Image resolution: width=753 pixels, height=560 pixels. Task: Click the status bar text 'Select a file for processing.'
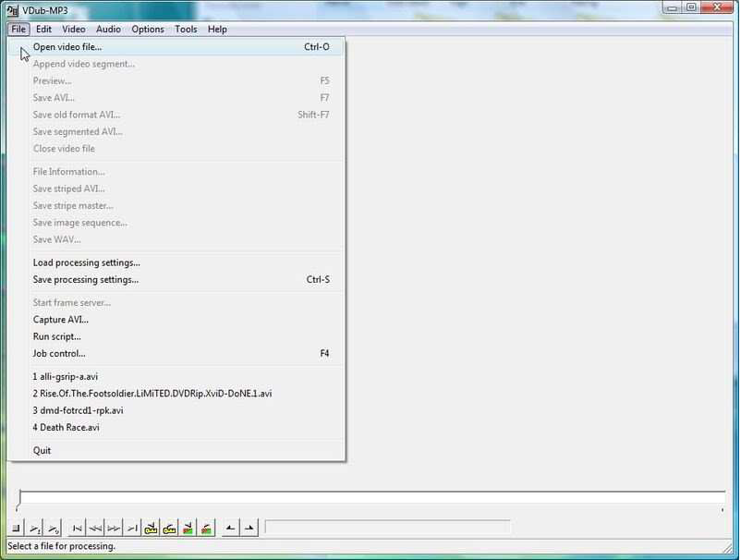[62, 546]
